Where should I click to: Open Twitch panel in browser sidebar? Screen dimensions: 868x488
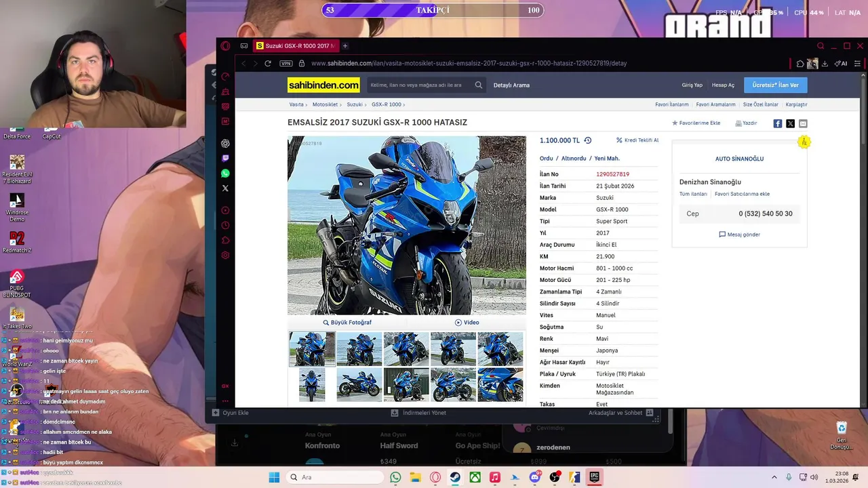click(x=225, y=159)
